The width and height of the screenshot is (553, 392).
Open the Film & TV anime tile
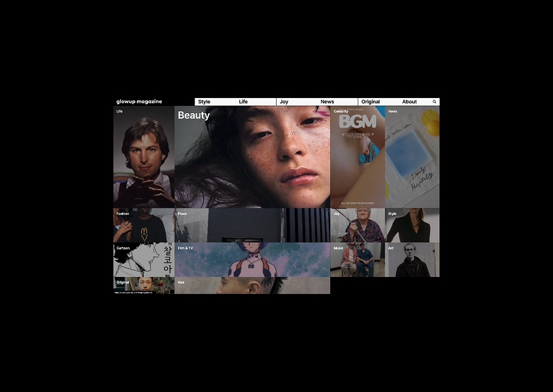252,260
